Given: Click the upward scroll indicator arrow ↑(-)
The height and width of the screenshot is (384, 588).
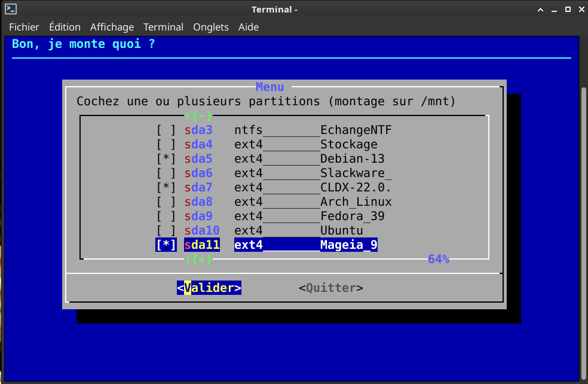Looking at the screenshot, I should click(198, 115).
